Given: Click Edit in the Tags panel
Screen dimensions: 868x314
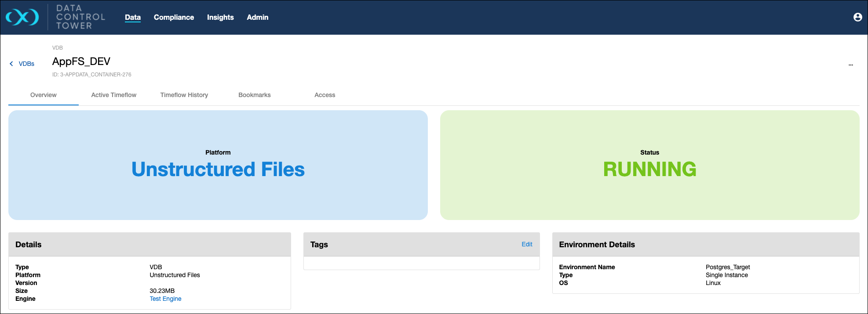Looking at the screenshot, I should click(526, 244).
